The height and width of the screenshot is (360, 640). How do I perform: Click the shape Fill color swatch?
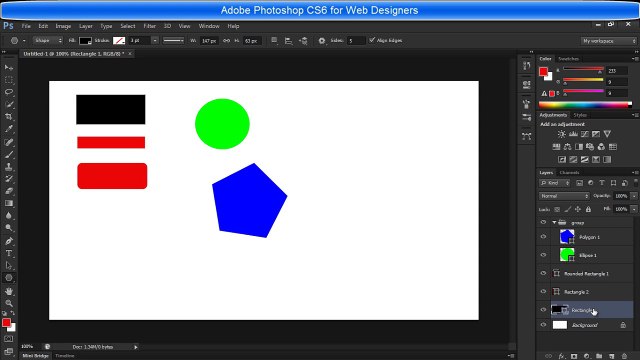pos(85,40)
